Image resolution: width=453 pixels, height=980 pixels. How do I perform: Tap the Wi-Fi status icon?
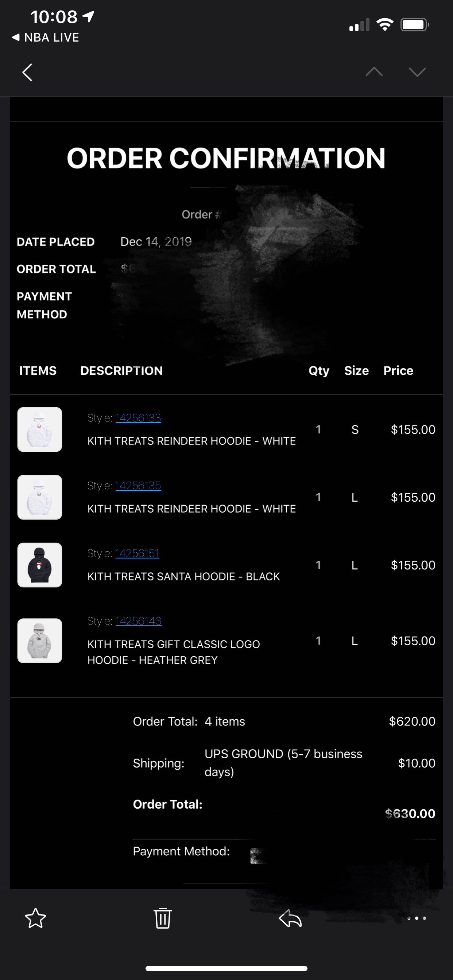(x=384, y=25)
